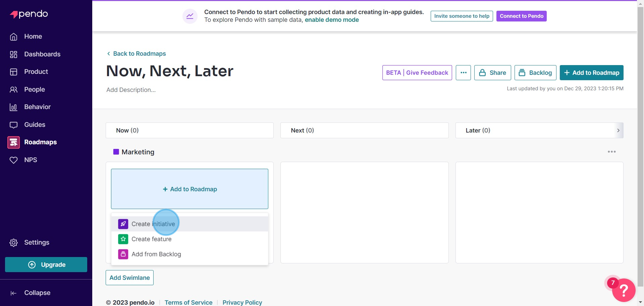
Task: Click the Next (0) column header
Action: click(x=364, y=130)
